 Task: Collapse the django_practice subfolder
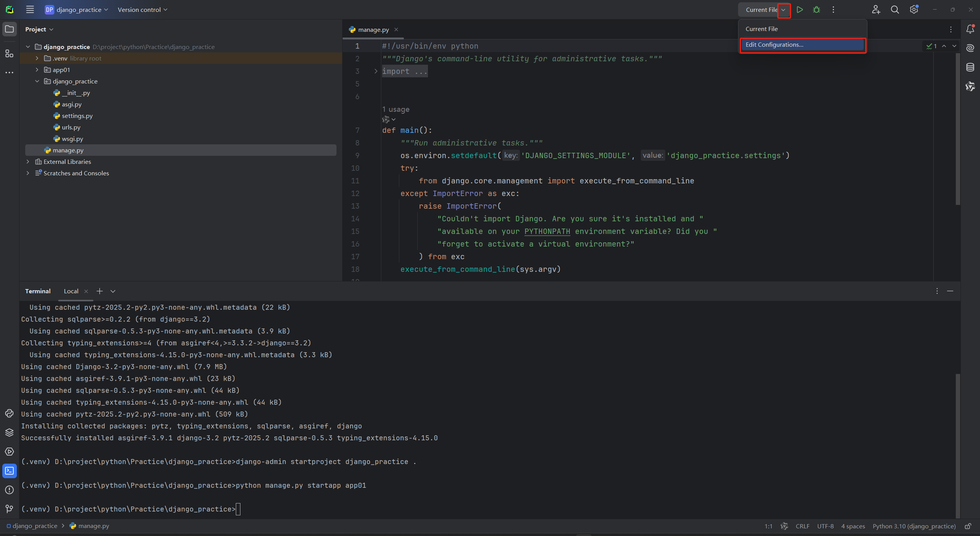tap(37, 81)
